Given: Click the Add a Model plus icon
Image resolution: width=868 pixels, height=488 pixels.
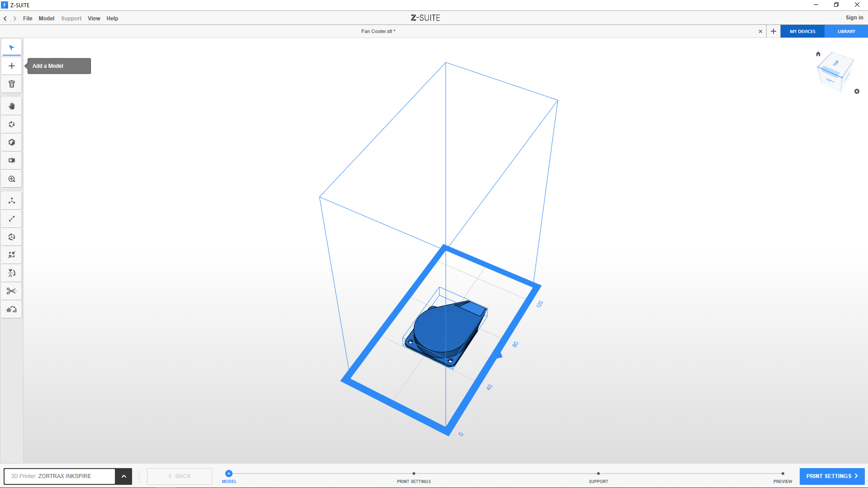Looking at the screenshot, I should pos(12,66).
